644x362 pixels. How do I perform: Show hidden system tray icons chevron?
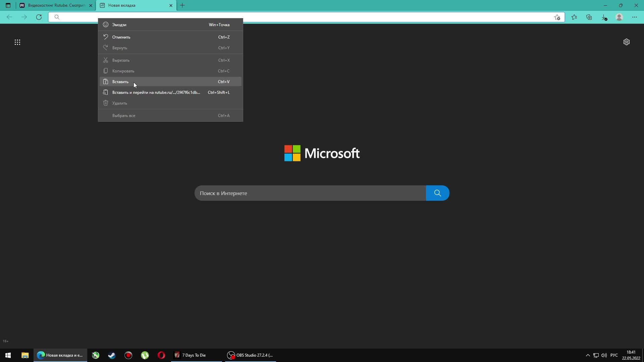click(588, 355)
